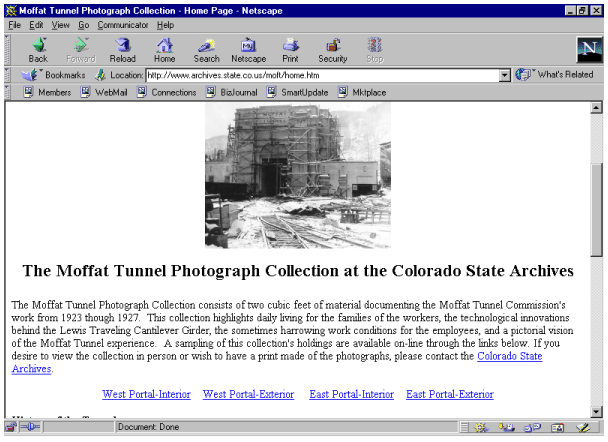Open the WebMail personal toolbar link
The width and height of the screenshot is (608, 442).
[104, 92]
